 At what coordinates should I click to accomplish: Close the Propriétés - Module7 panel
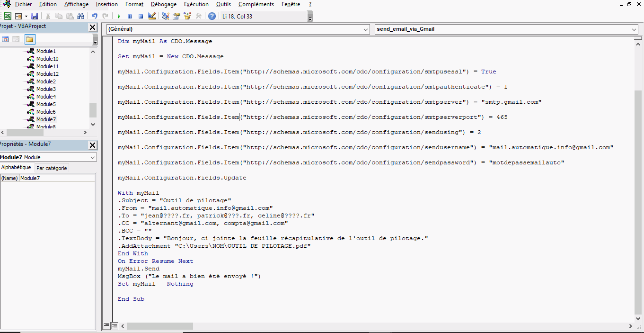pyautogui.click(x=93, y=145)
